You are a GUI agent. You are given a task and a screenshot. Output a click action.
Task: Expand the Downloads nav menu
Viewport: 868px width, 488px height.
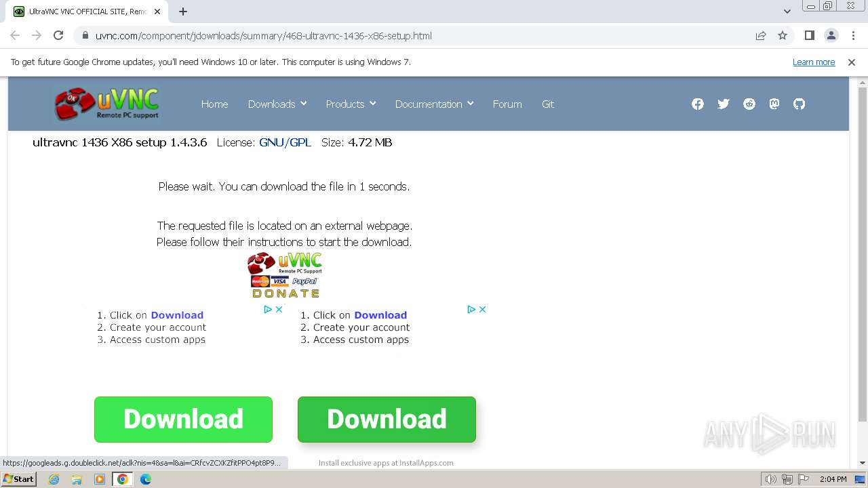(x=277, y=104)
